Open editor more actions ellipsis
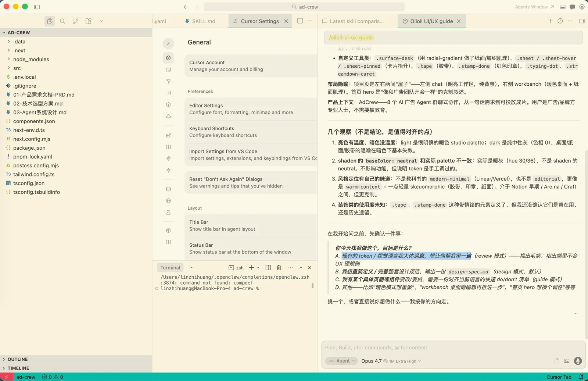The width and height of the screenshot is (588, 381). pyautogui.click(x=309, y=21)
